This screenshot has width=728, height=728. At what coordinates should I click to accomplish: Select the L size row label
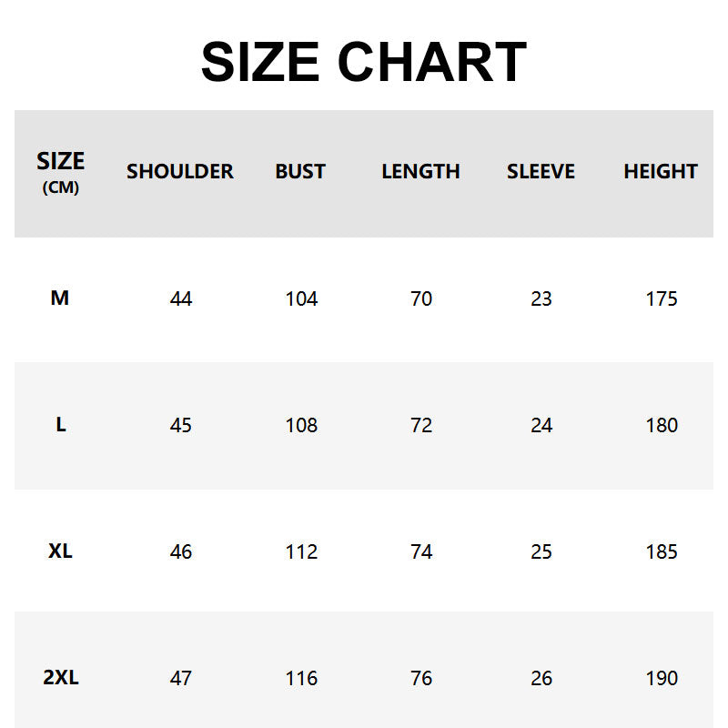[61, 424]
